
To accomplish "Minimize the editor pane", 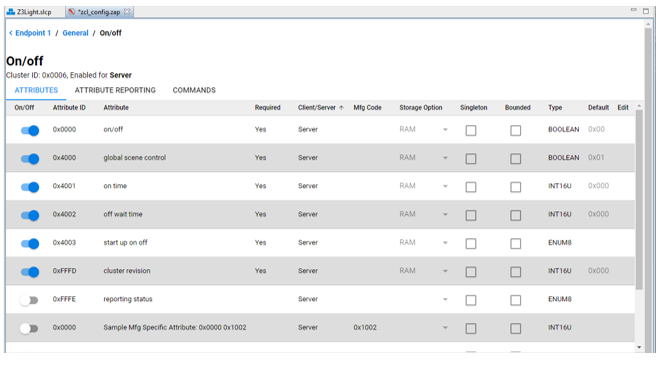I will coord(633,10).
